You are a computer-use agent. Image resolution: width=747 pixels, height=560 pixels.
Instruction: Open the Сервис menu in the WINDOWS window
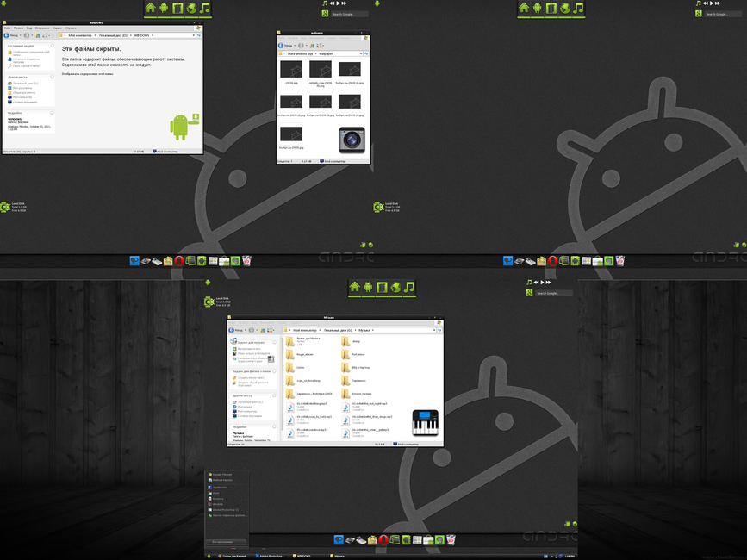tap(57, 28)
